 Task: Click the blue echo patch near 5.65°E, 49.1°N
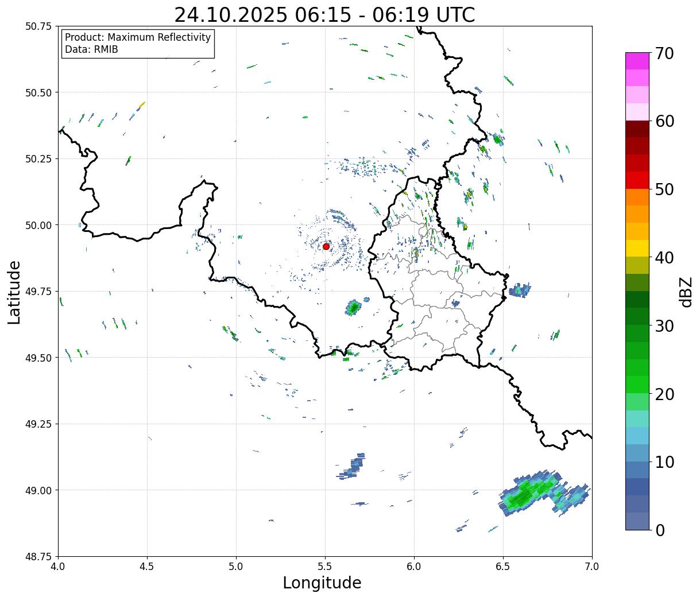(352, 467)
